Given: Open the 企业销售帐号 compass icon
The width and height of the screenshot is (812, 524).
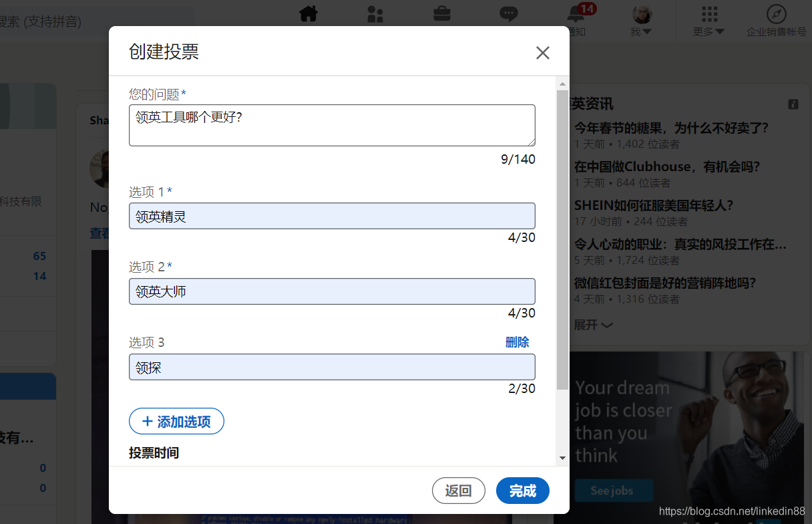Looking at the screenshot, I should point(776,20).
